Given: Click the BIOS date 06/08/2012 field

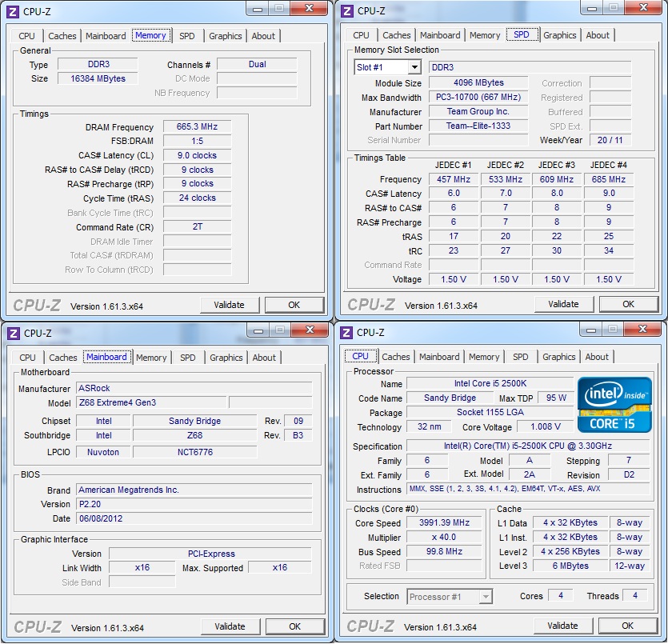Looking at the screenshot, I should click(194, 518).
